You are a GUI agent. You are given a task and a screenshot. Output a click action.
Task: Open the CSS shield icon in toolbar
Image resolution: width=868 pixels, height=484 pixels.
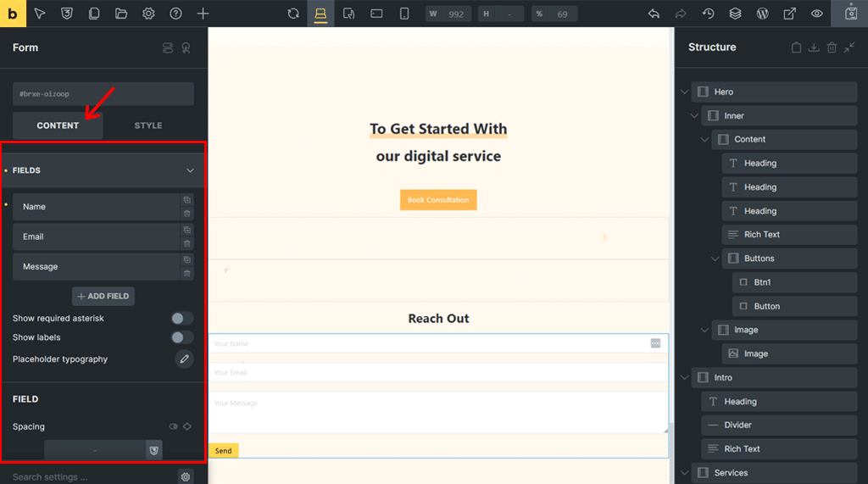point(67,14)
